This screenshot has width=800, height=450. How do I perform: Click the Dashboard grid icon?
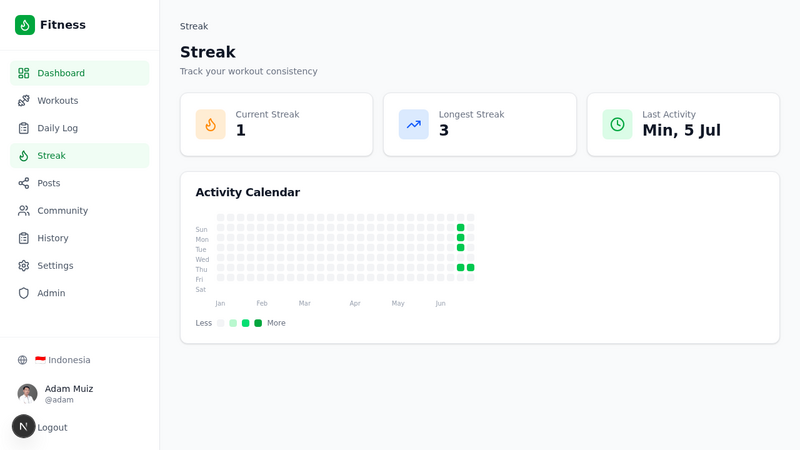pos(23,73)
